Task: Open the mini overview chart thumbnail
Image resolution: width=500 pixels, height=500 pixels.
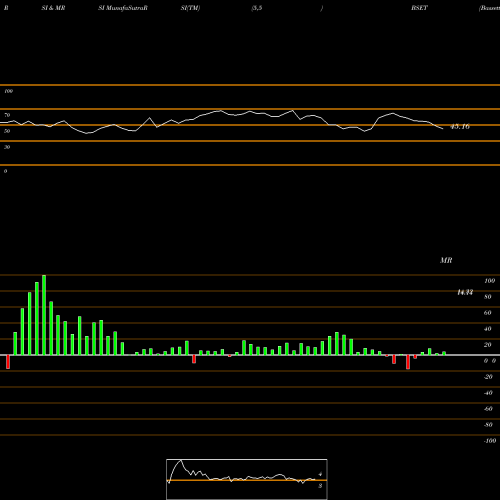Action: pos(247,479)
